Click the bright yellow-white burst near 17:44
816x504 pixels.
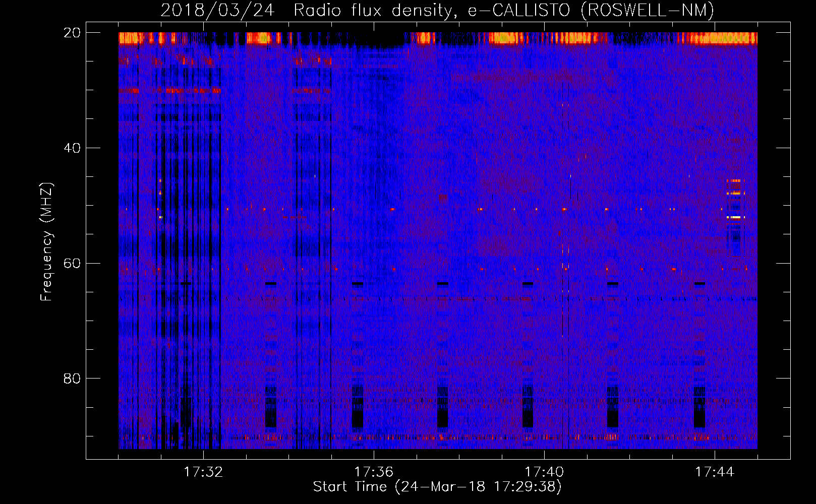pyautogui.click(x=735, y=217)
